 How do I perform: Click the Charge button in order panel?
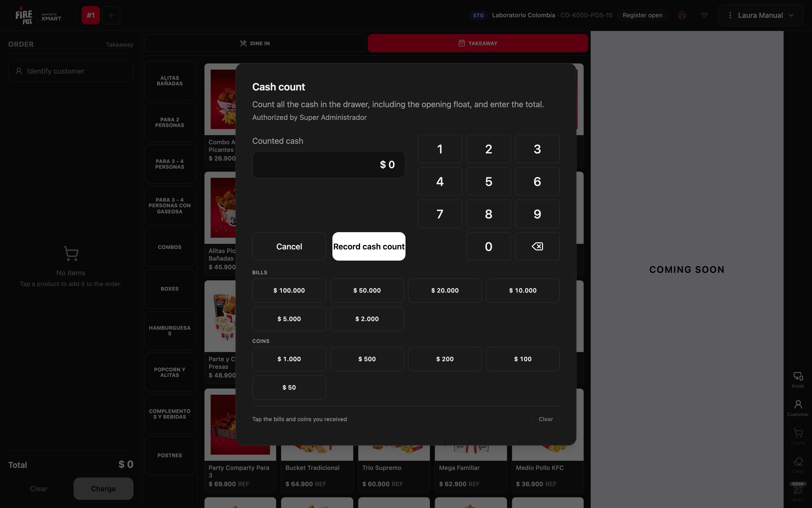tap(103, 488)
